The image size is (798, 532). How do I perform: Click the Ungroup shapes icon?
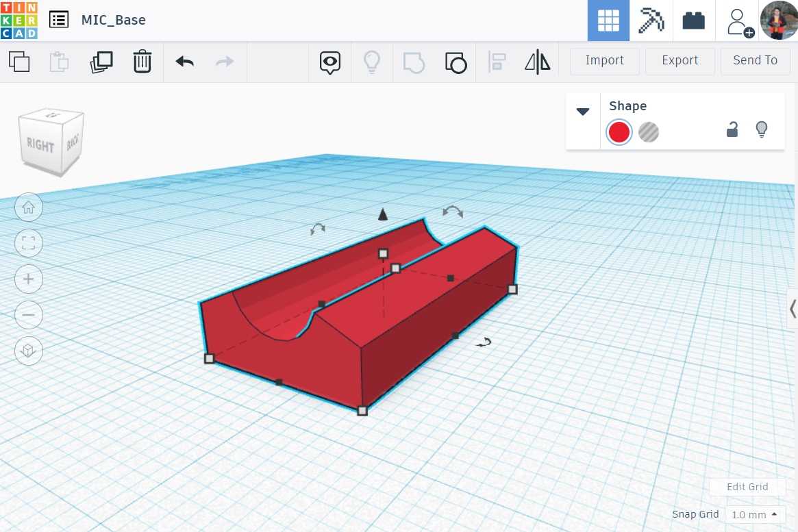tap(456, 62)
